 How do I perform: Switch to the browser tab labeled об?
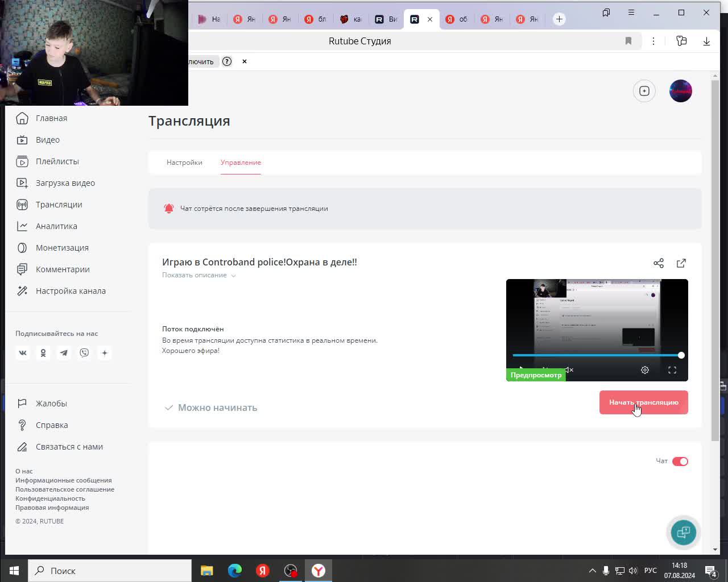pos(457,19)
